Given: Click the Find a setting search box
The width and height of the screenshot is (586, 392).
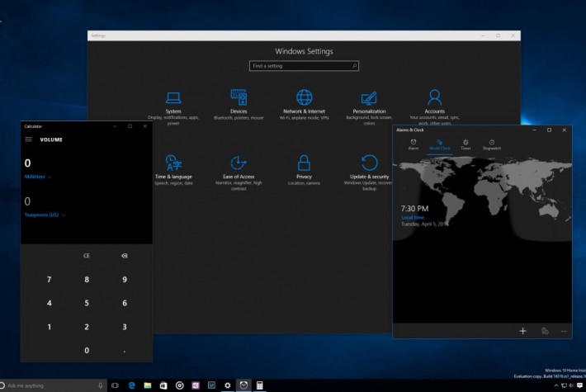Looking at the screenshot, I should (304, 66).
